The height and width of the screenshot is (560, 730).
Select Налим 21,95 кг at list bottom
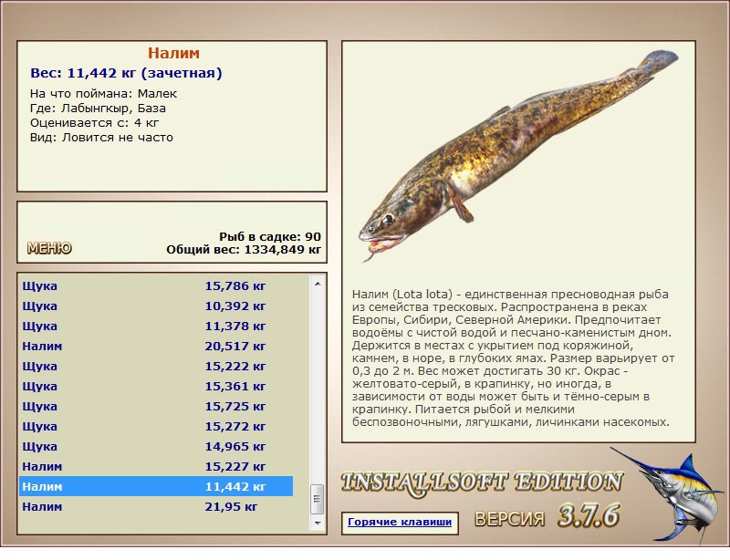pos(155,506)
